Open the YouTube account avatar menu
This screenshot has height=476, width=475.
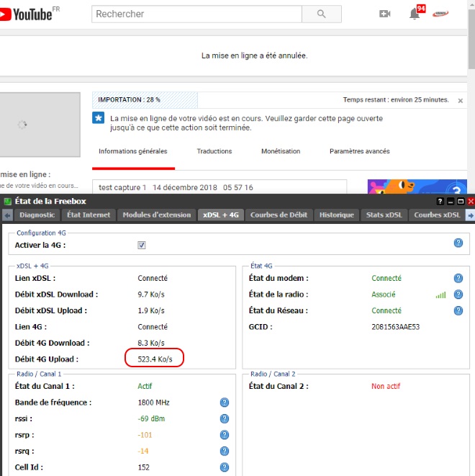(440, 14)
